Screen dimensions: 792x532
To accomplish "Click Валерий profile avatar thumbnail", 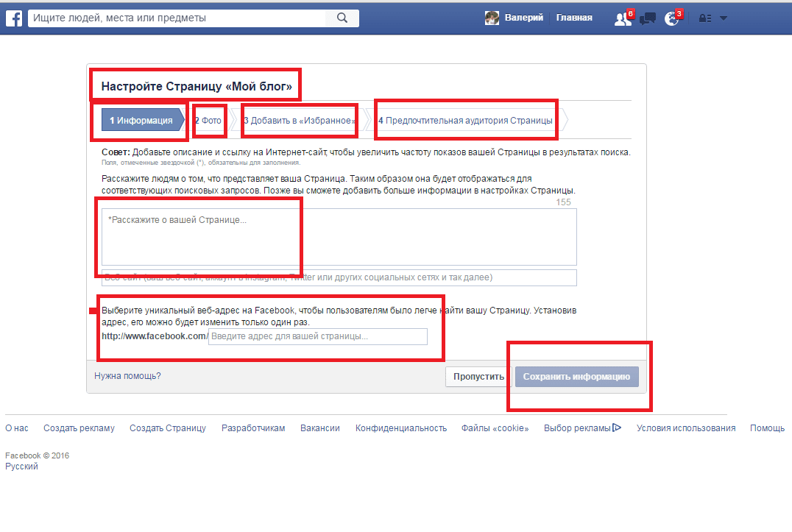I will (x=492, y=18).
